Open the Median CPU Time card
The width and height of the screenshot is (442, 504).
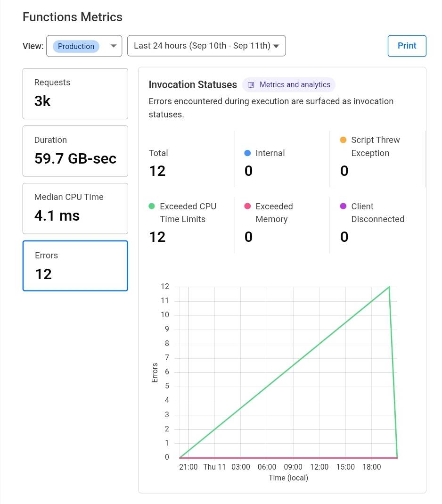[75, 208]
